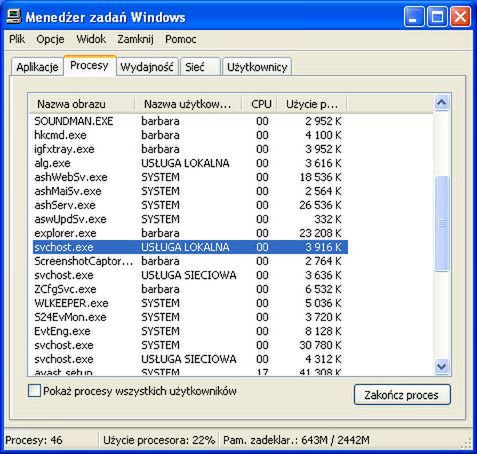The image size is (477, 454).
Task: Select the EvtEng.exe process
Action: tap(190, 331)
